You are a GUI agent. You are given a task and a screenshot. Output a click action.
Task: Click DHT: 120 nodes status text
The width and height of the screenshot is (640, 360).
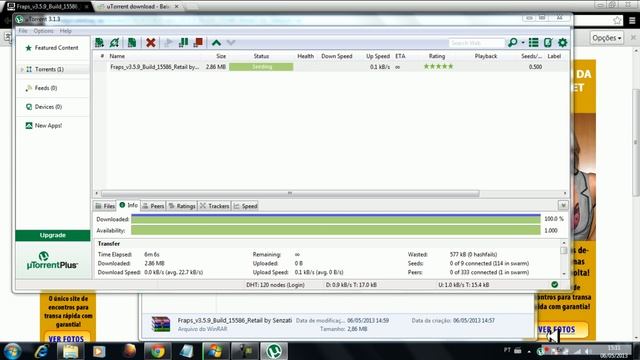click(x=275, y=285)
